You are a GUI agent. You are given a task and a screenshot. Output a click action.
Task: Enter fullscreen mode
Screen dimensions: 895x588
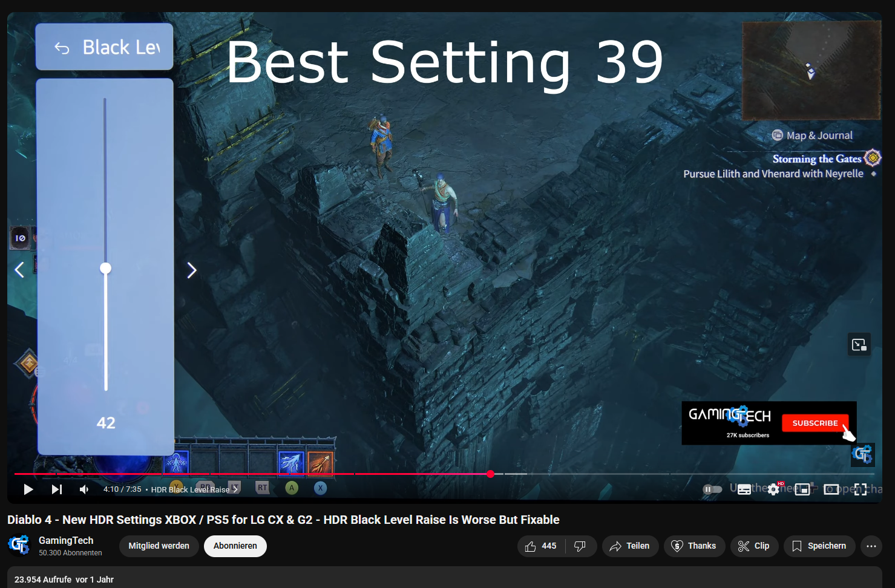pos(861,489)
